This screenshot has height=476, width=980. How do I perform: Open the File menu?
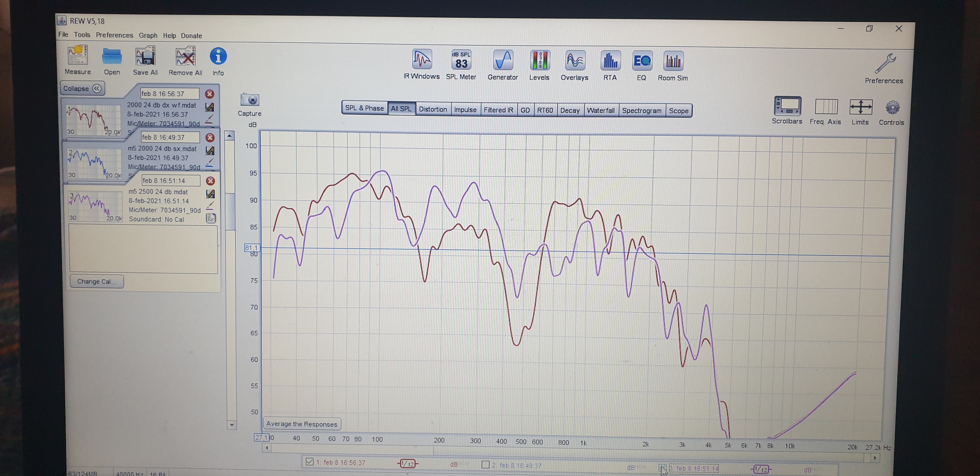(x=63, y=34)
